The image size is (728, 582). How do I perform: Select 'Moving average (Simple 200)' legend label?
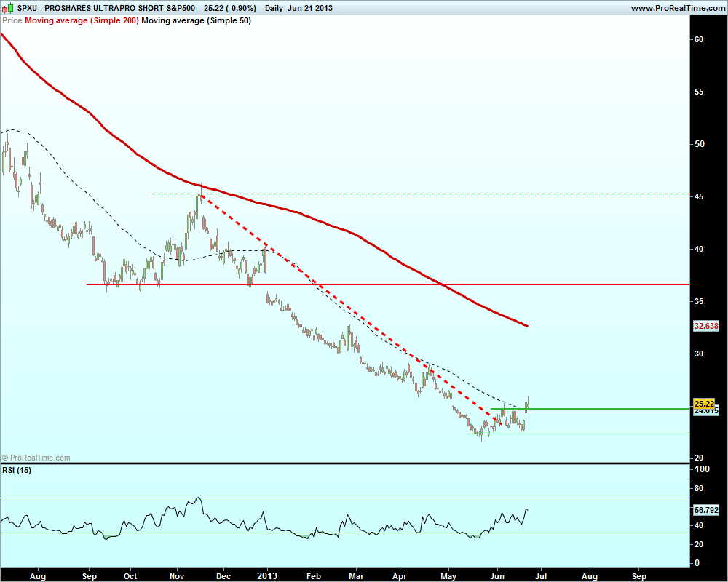82,20
